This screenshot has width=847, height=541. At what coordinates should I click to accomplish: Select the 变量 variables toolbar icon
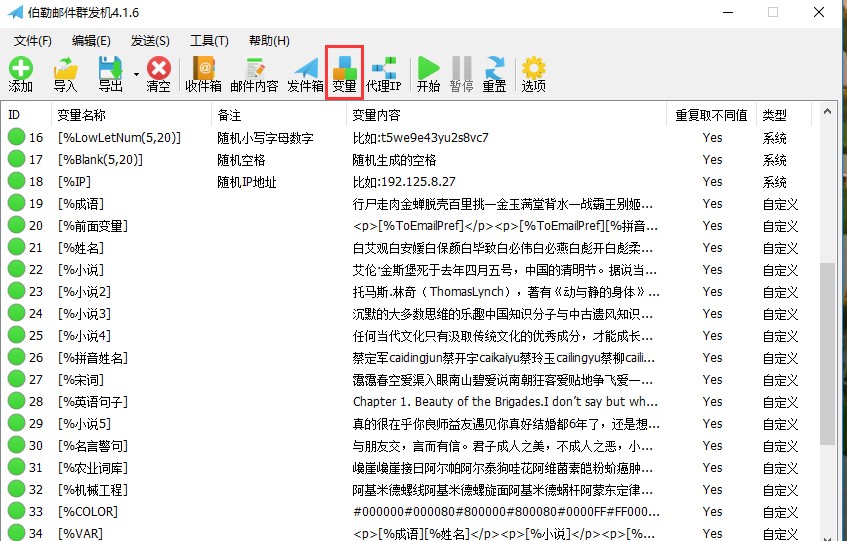(x=344, y=73)
